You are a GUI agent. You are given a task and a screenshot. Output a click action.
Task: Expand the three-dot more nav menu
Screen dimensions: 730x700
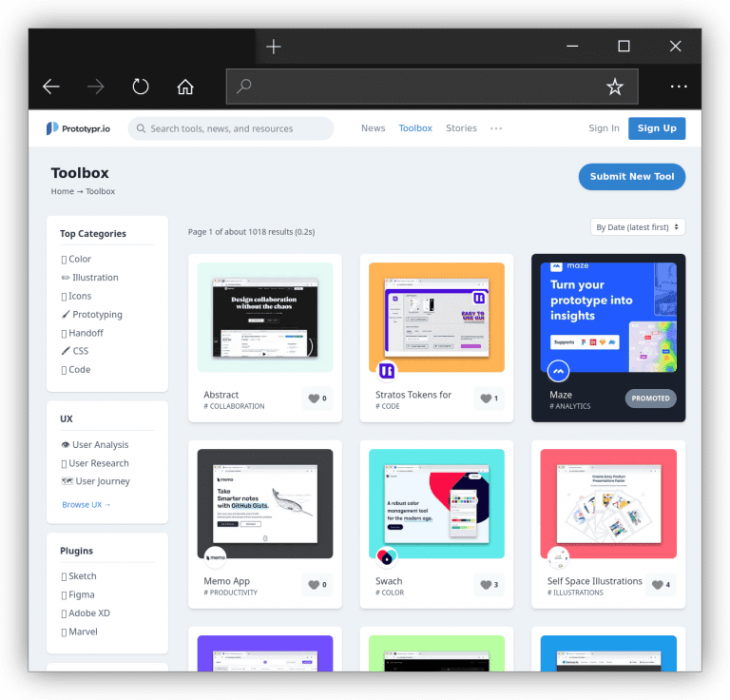click(x=496, y=128)
